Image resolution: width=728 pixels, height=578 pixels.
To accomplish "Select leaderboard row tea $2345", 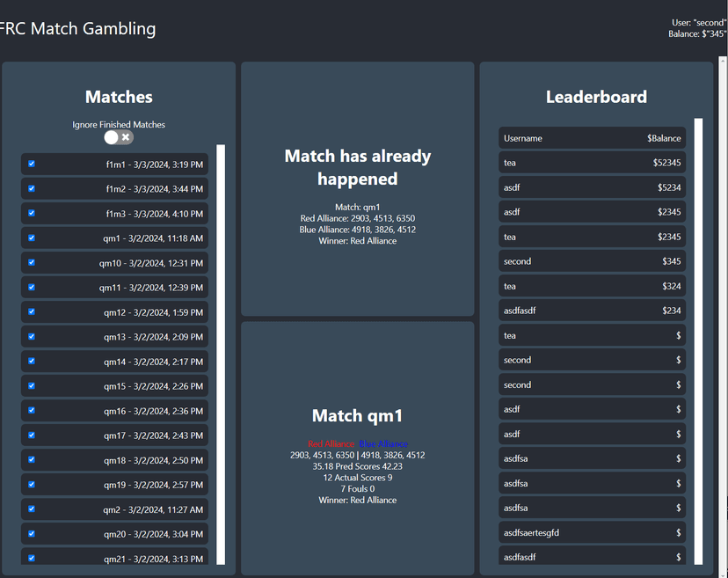I will (x=593, y=237).
